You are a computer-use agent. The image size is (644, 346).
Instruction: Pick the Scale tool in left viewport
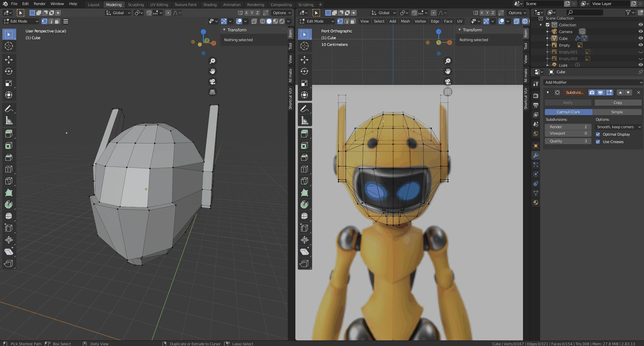click(x=9, y=83)
